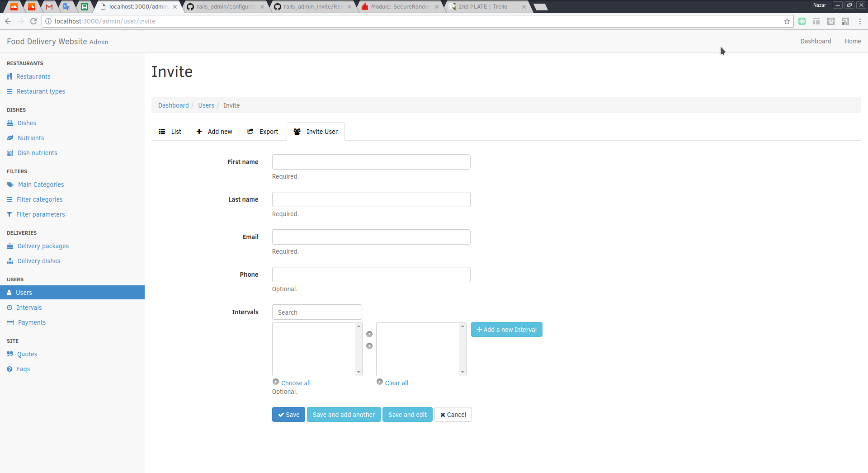This screenshot has height=473, width=868.
Task: Click the site info icon in address bar
Action: (x=48, y=21)
